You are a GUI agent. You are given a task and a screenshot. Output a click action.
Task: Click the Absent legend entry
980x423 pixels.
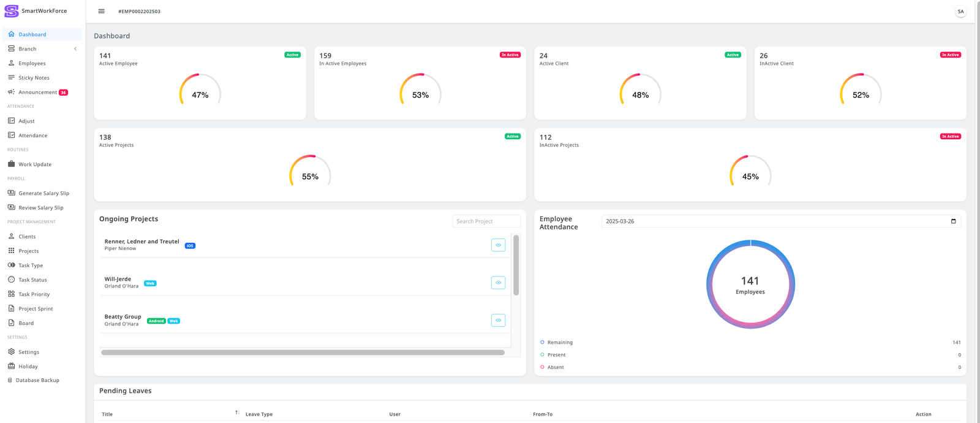[x=555, y=367]
